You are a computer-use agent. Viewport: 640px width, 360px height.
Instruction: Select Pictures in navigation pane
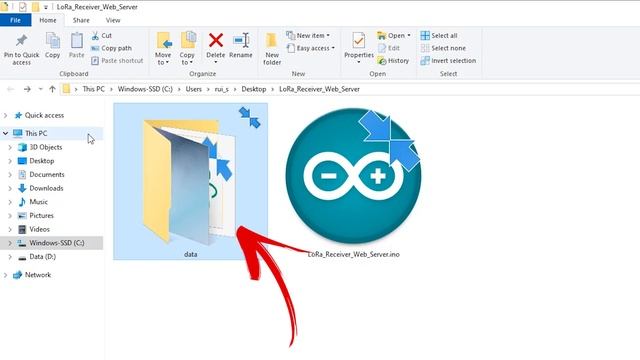(41, 216)
